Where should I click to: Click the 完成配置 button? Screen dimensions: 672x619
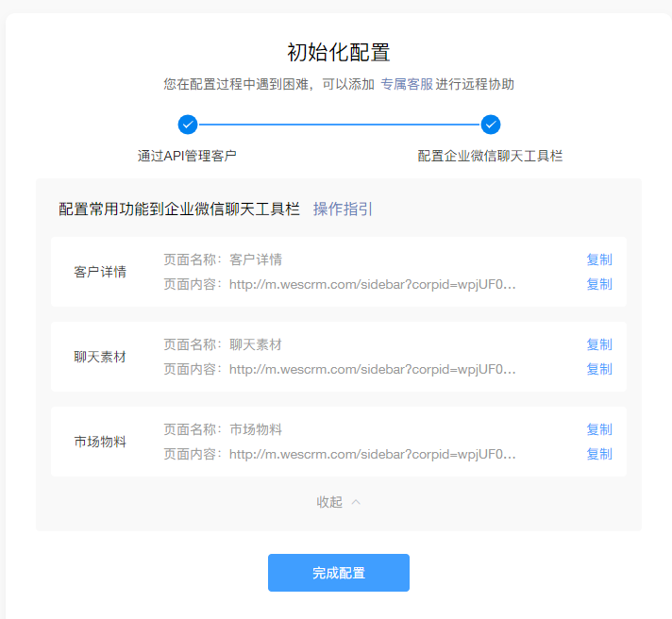pyautogui.click(x=339, y=573)
